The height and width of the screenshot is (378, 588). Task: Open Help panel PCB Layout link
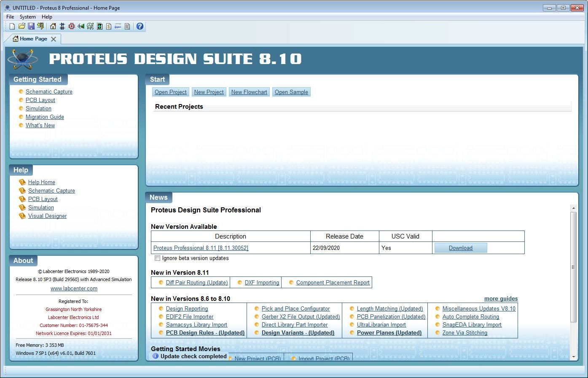[x=43, y=199]
